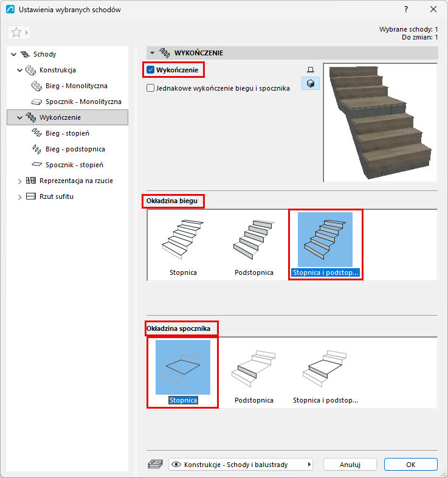This screenshot has width=448, height=478.
Task: Click the Spocznik - stopień landing icon
Action: [36, 165]
